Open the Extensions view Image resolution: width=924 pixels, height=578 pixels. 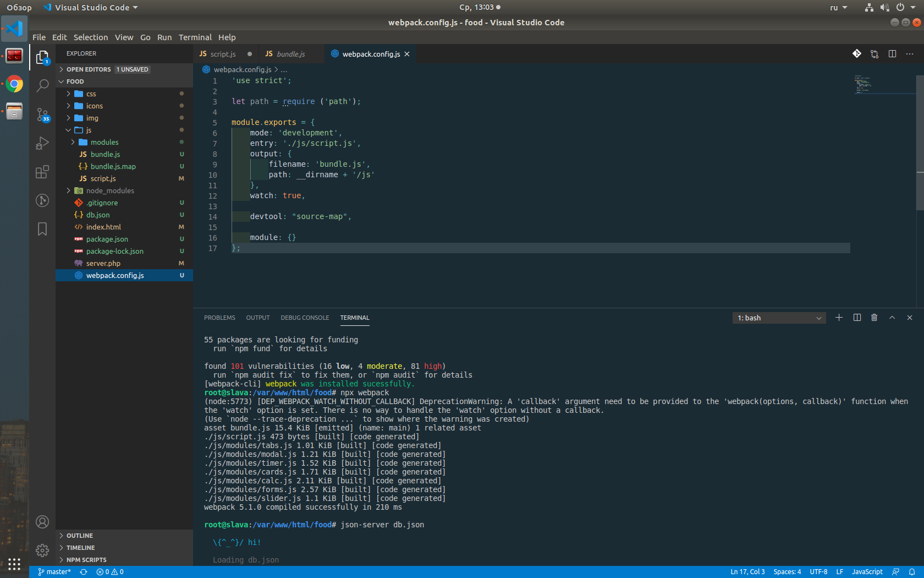pos(42,172)
